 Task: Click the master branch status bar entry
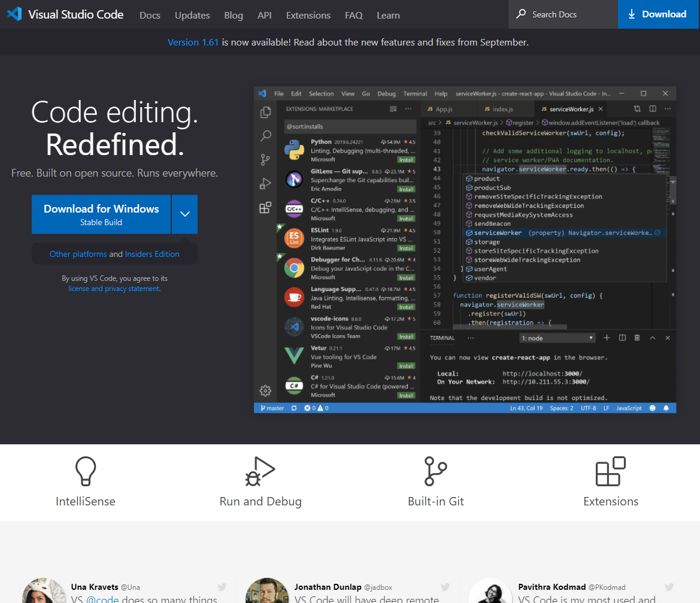[272, 408]
